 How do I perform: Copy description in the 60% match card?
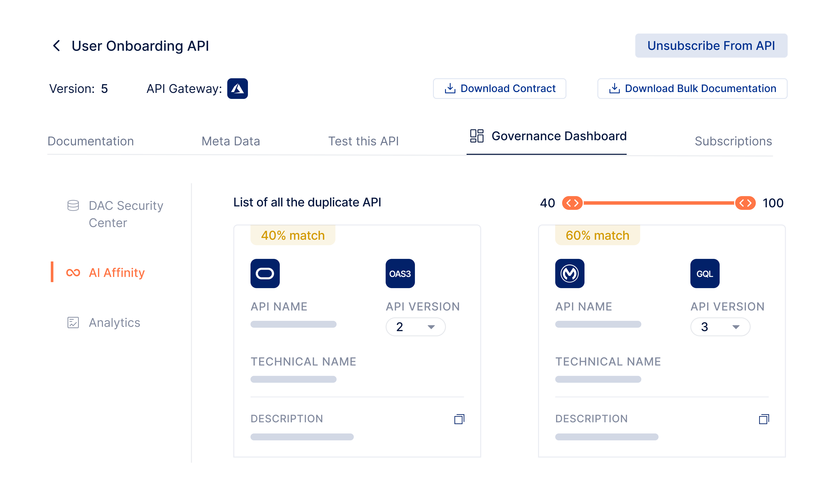click(x=764, y=419)
